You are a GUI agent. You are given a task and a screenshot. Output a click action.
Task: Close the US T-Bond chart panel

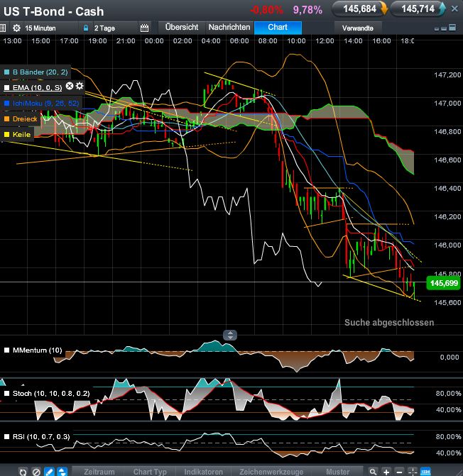tap(454, 9)
